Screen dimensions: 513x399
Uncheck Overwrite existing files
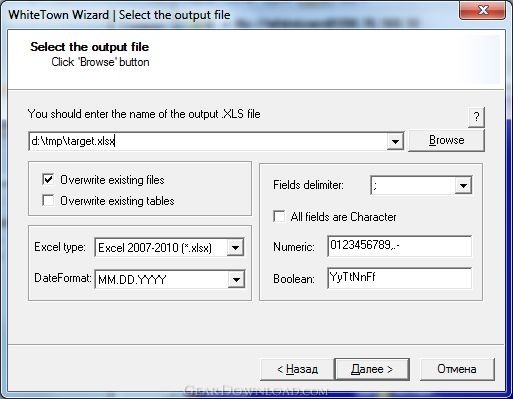point(48,180)
